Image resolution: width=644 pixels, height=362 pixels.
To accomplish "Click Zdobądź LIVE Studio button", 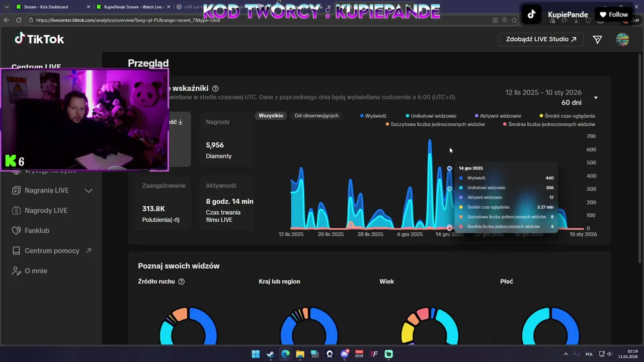I will 541,39.
